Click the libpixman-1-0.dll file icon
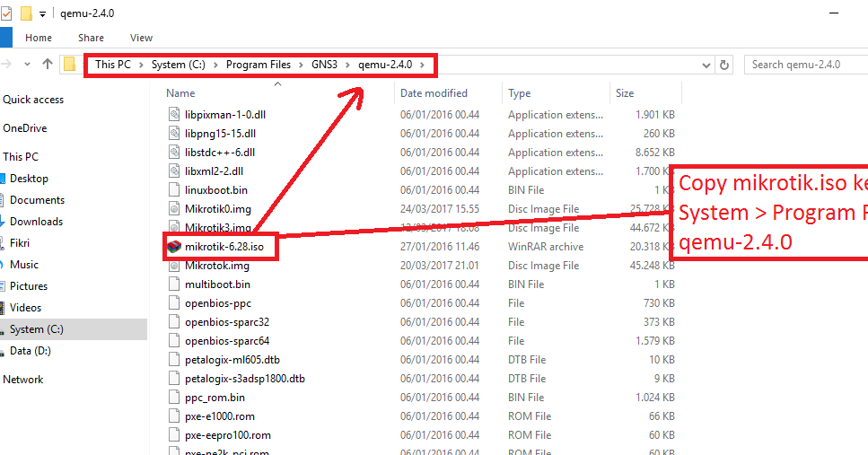This screenshot has width=868, height=455. click(x=174, y=115)
